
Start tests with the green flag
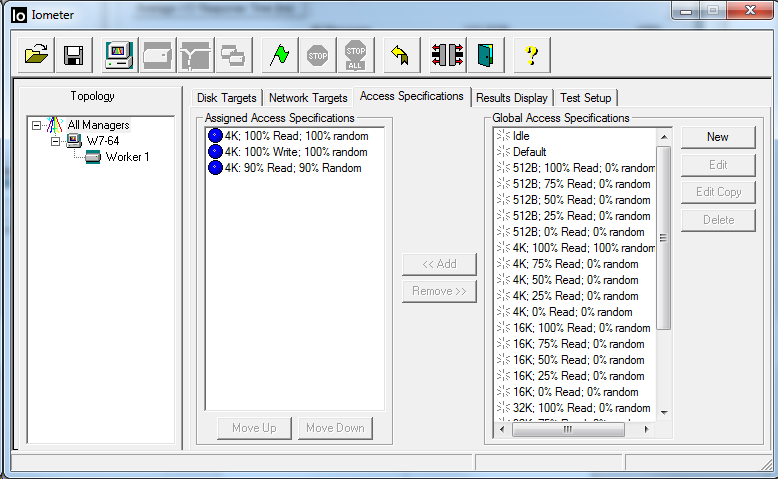280,55
